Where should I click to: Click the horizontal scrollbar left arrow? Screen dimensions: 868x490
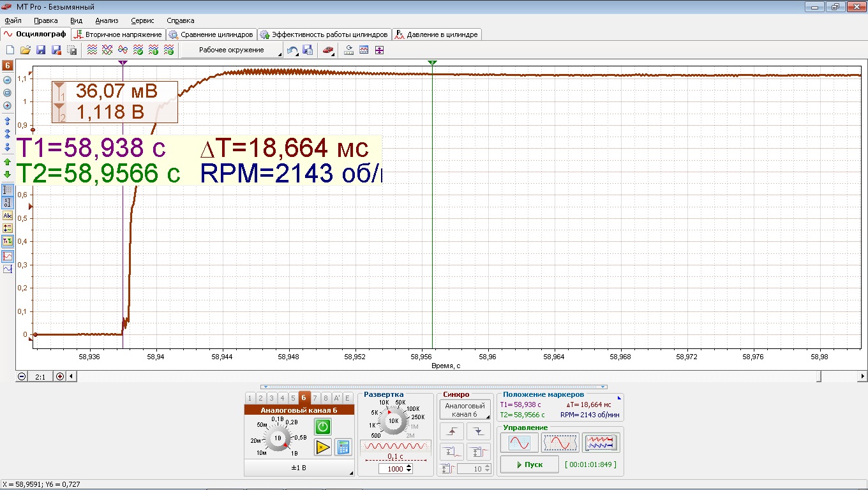[71, 376]
